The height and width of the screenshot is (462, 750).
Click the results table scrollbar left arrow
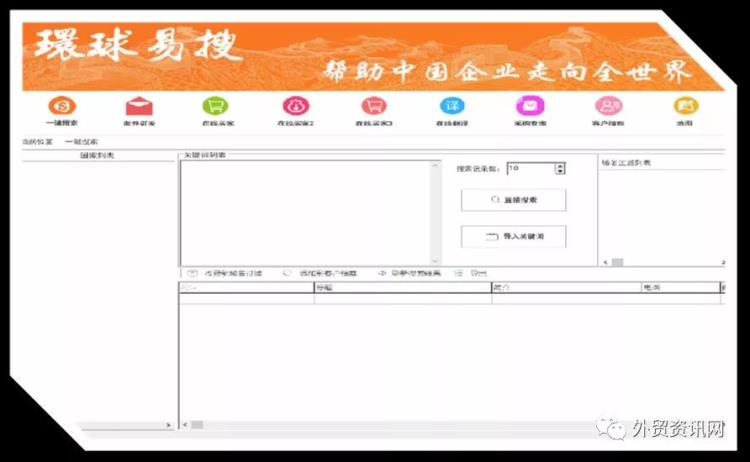[x=185, y=425]
